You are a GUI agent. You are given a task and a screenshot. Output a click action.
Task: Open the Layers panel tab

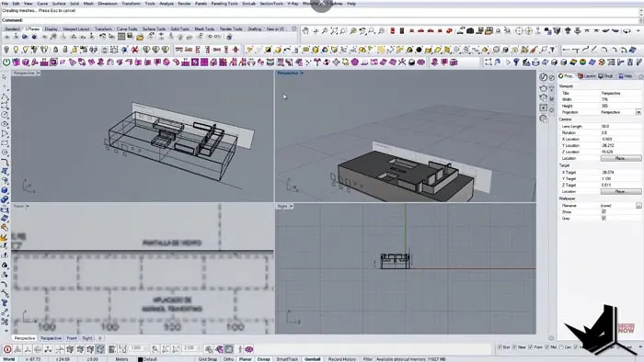pos(587,76)
